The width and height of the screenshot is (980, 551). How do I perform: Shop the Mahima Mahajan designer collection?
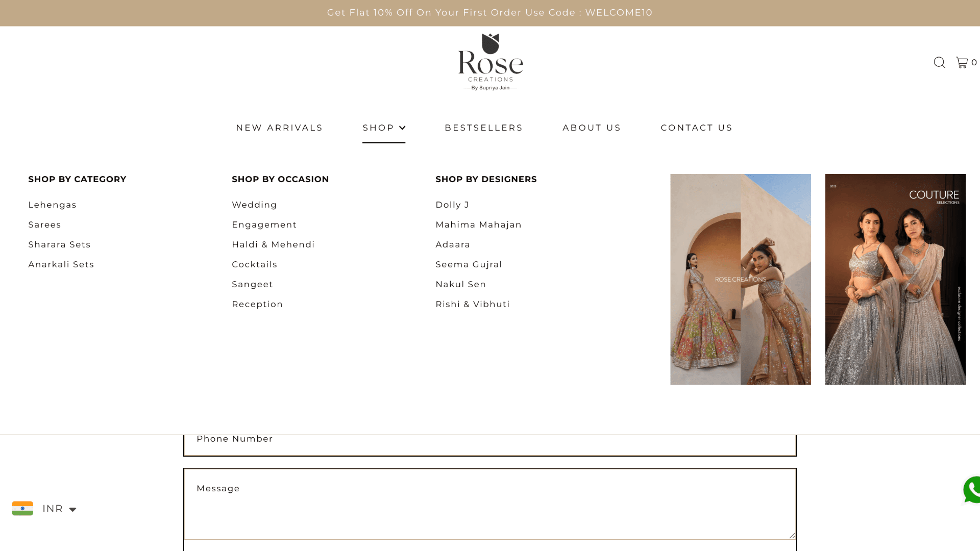(478, 224)
